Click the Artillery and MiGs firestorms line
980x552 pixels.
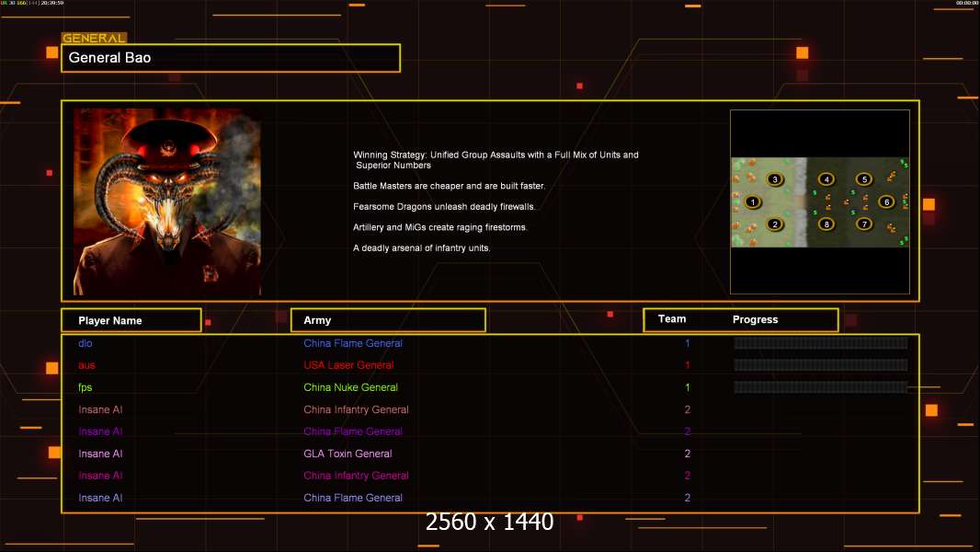(440, 227)
